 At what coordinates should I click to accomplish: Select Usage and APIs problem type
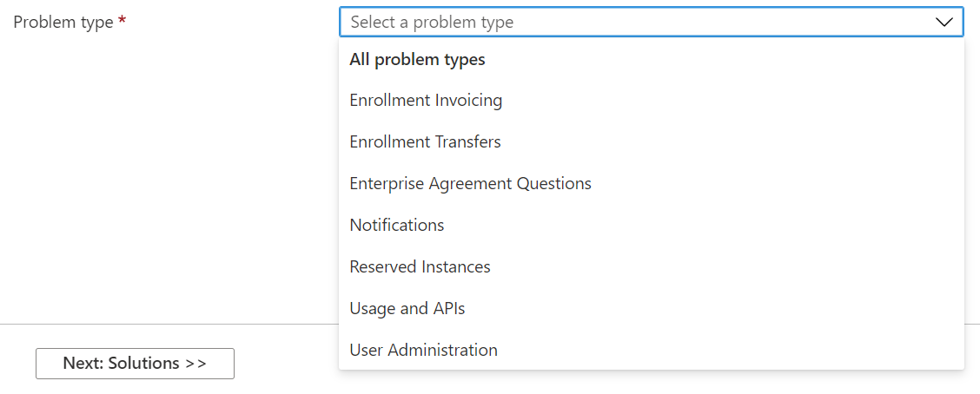tap(407, 309)
